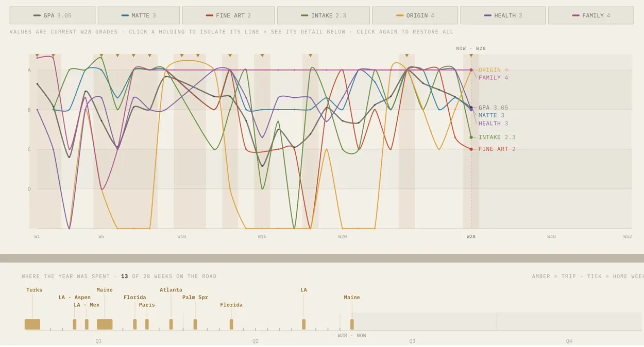
Task: Click the 'Q3' quarter label
Action: pos(412,341)
